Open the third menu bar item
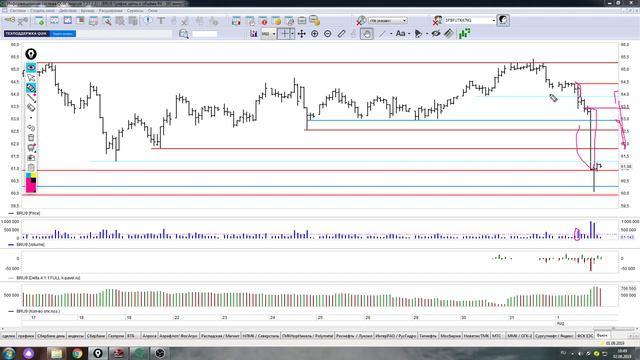The height and width of the screenshot is (360, 640). [x=68, y=11]
